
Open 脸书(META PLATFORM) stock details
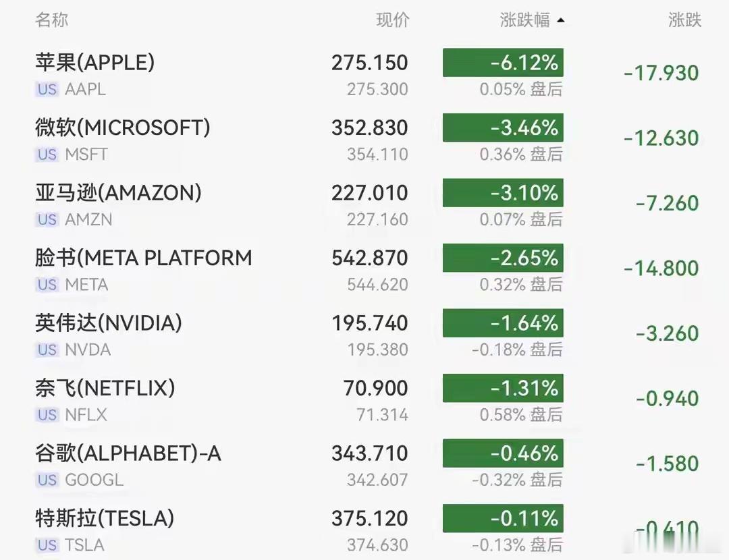tap(364, 270)
